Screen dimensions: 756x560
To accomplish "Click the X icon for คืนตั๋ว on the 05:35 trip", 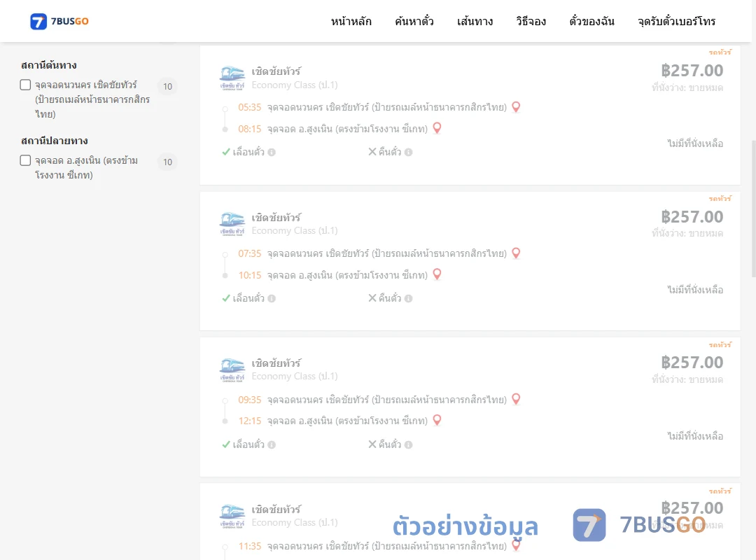I will coord(372,152).
